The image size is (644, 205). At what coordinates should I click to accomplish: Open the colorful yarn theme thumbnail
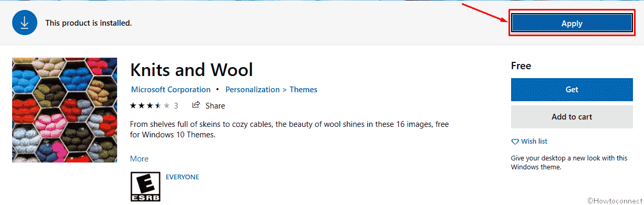tap(65, 110)
